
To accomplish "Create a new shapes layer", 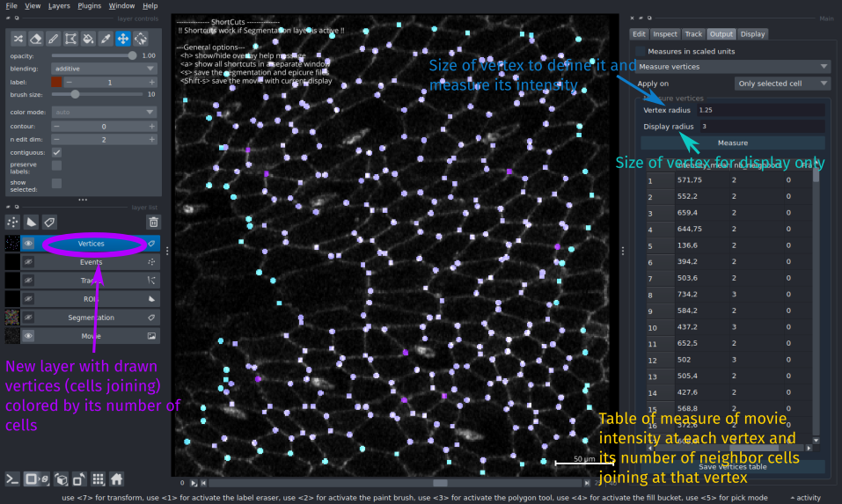I will 31,223.
